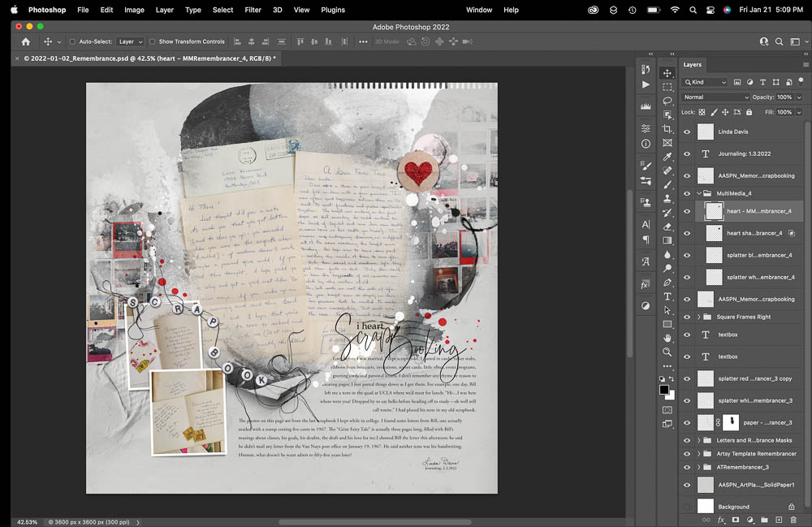This screenshot has width=812, height=527.
Task: Click the Home icon in options bar
Action: pos(26,42)
